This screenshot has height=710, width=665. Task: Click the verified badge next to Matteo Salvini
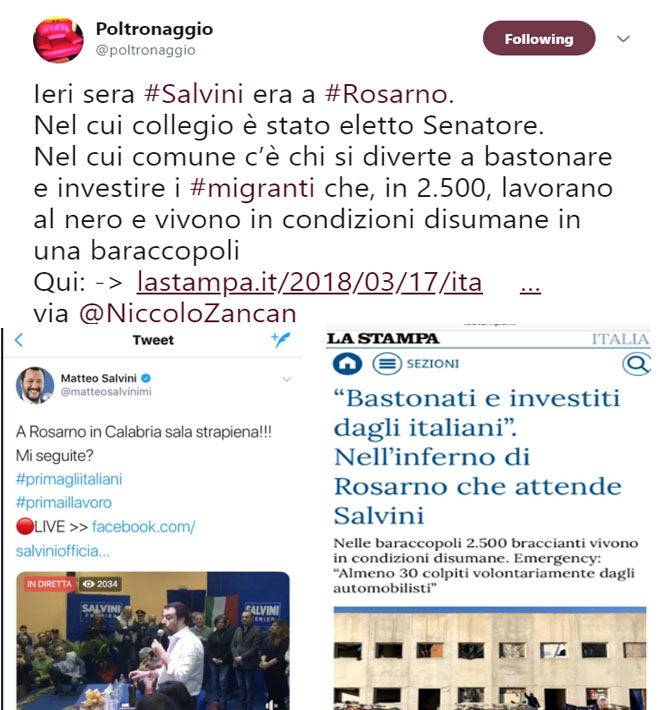coord(146,378)
